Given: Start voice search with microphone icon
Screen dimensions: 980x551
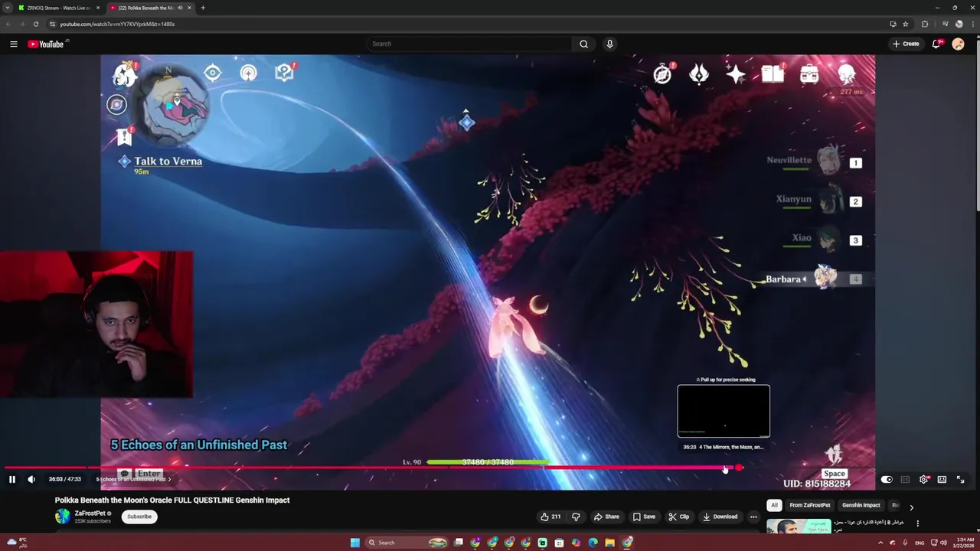Looking at the screenshot, I should 610,44.
